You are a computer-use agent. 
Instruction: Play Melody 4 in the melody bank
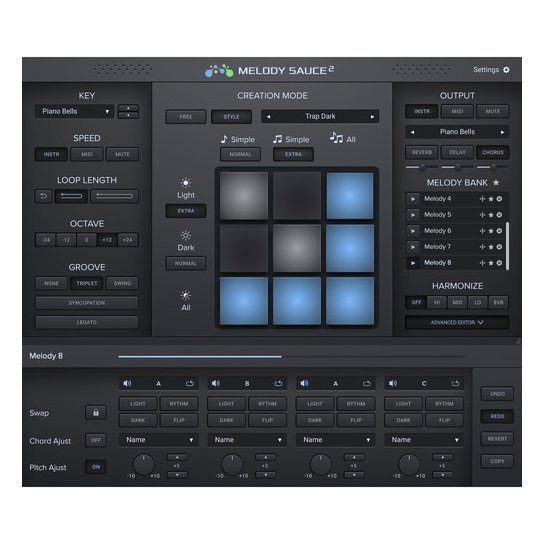(413, 199)
